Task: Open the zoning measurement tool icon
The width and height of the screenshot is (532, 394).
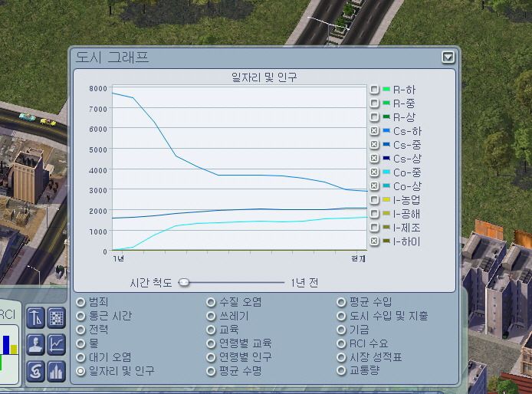Action: click(35, 317)
